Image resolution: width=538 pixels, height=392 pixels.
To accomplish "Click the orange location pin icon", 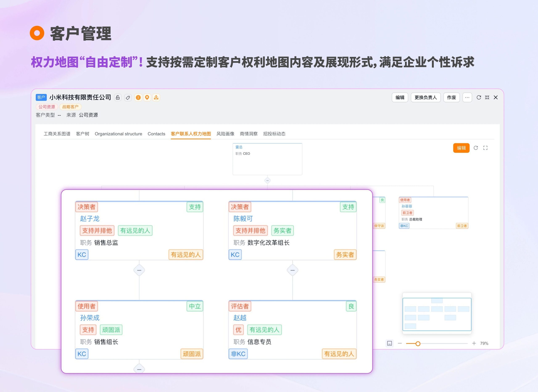I will [x=147, y=98].
